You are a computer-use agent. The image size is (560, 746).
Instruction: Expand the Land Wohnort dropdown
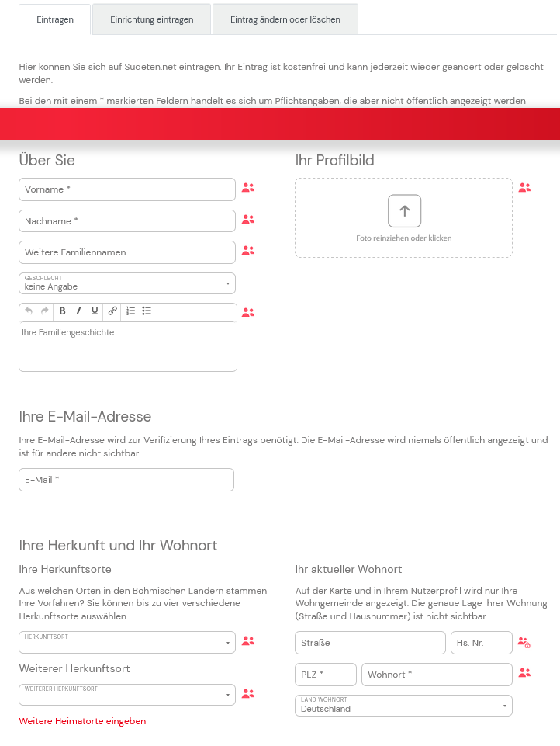[403, 706]
